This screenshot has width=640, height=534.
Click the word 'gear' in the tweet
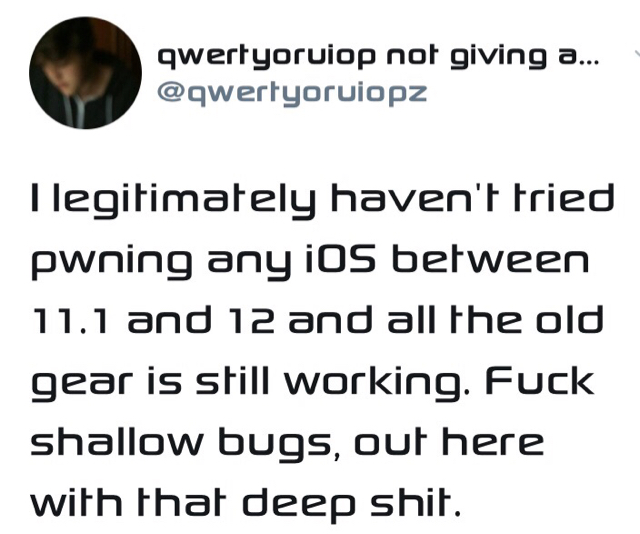[x=81, y=383]
